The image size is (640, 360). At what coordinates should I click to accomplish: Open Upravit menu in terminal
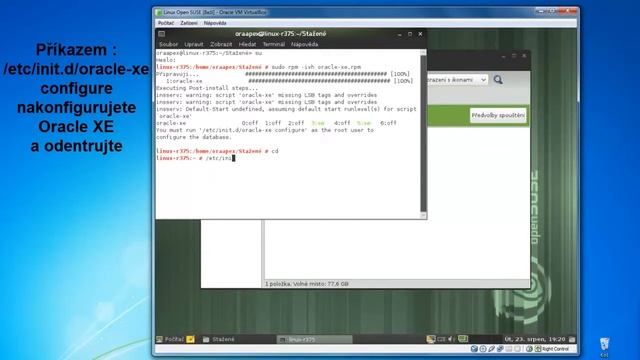tap(193, 44)
